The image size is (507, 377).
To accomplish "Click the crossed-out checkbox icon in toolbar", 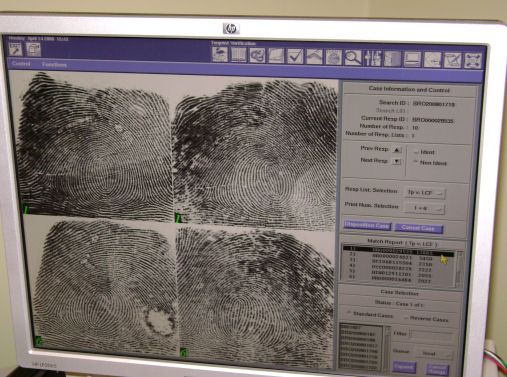I will point(453,60).
